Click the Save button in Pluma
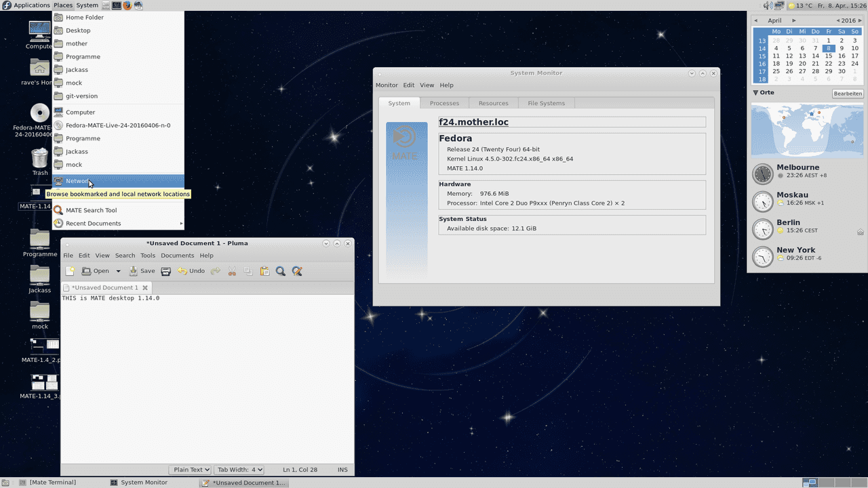 [142, 271]
